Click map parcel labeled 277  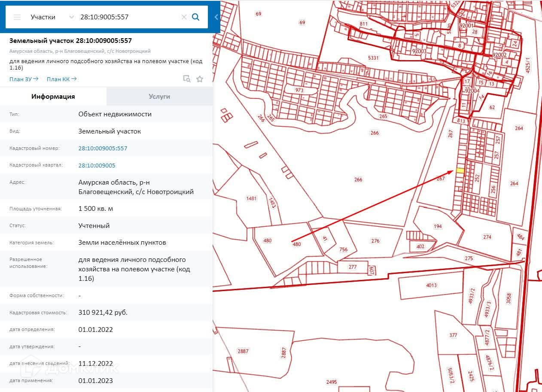click(353, 267)
